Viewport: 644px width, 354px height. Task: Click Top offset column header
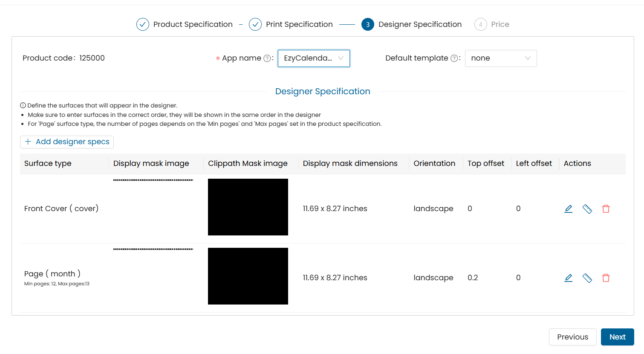pyautogui.click(x=486, y=163)
